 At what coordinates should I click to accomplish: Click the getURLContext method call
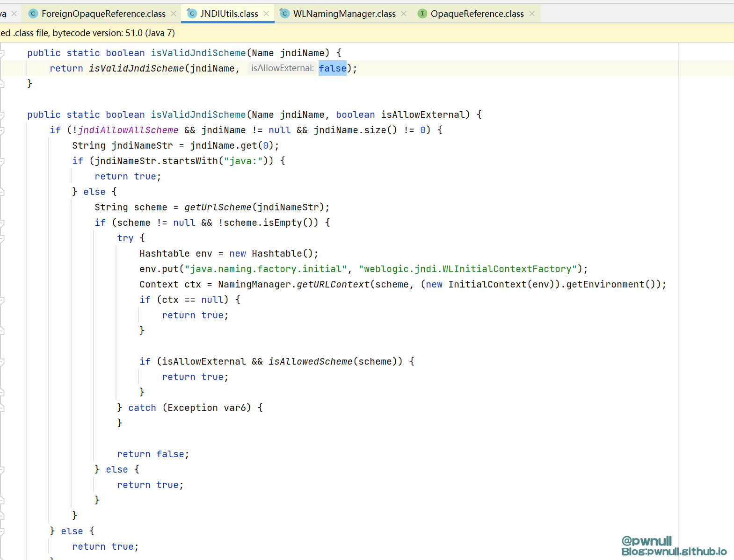click(333, 284)
